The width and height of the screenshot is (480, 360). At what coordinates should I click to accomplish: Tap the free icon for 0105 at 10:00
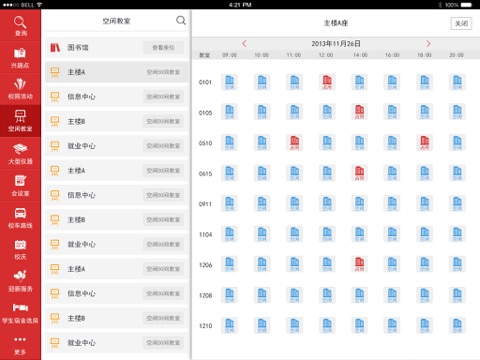262,113
